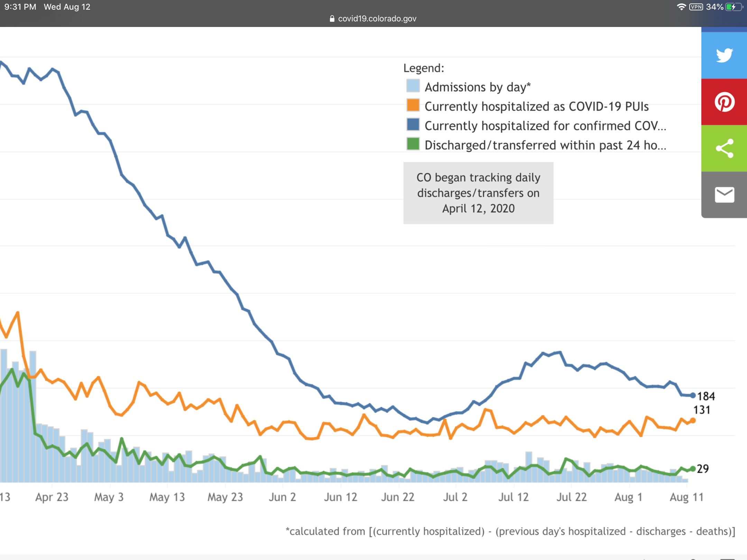Click orange COVID-19 PUIs legend swatch
Screen dimensions: 747x560
click(x=413, y=105)
